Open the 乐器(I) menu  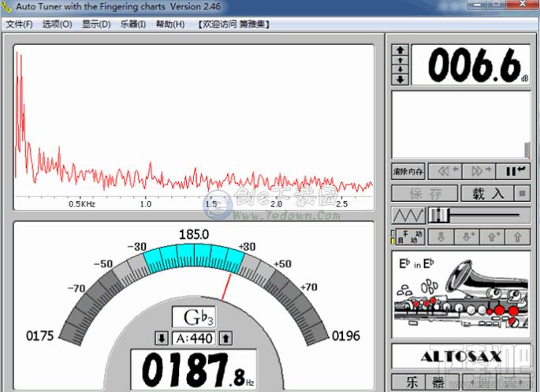tap(133, 24)
